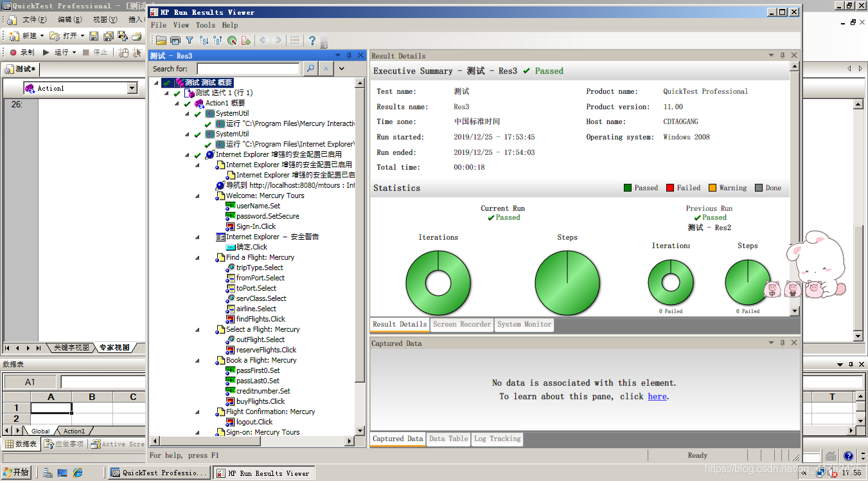Click the 打开 open folder icon in QuickTest
Image resolution: width=868 pixels, height=481 pixels.
pos(55,36)
